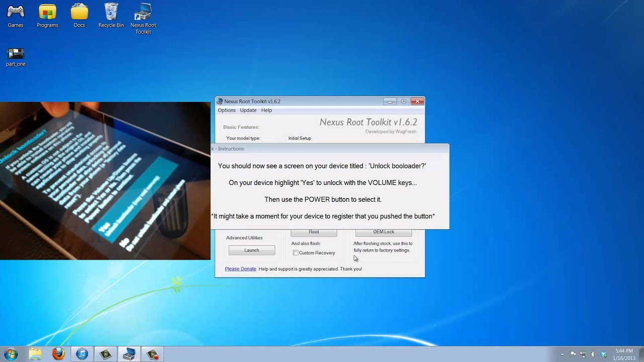Click the 'Developed by WugFresh' text
644x362 pixels.
point(391,132)
